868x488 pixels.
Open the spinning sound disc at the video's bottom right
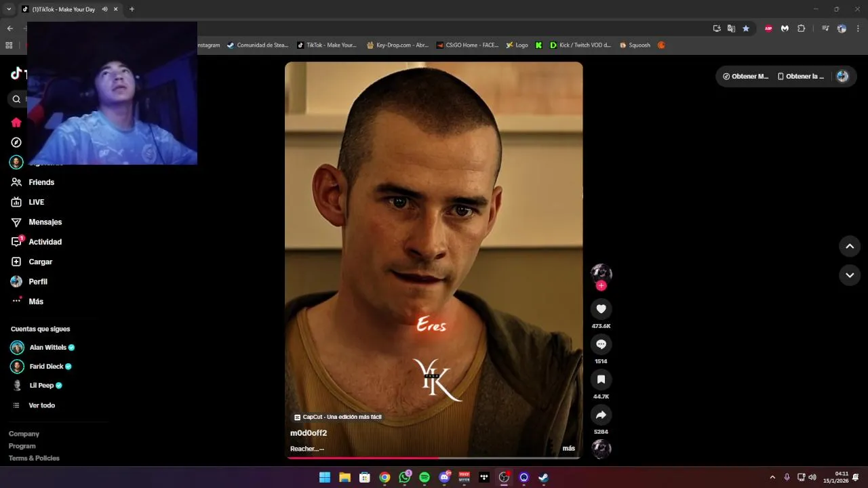pyautogui.click(x=601, y=449)
